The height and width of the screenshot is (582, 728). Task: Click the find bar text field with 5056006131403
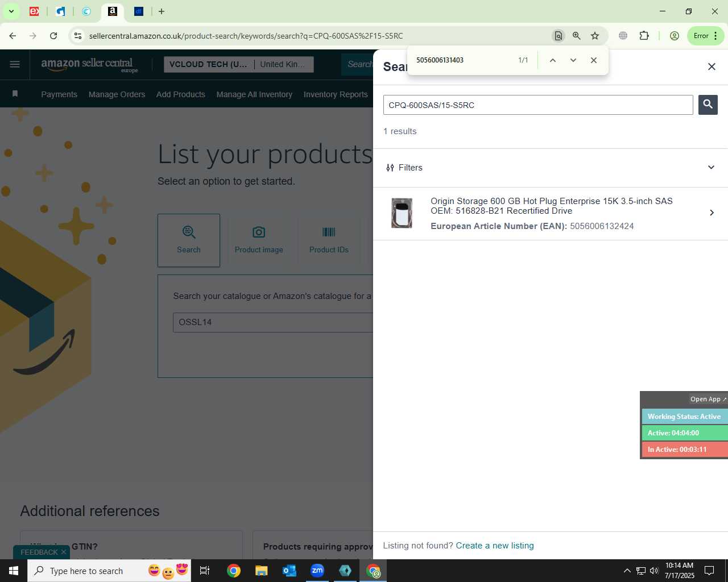coord(464,60)
